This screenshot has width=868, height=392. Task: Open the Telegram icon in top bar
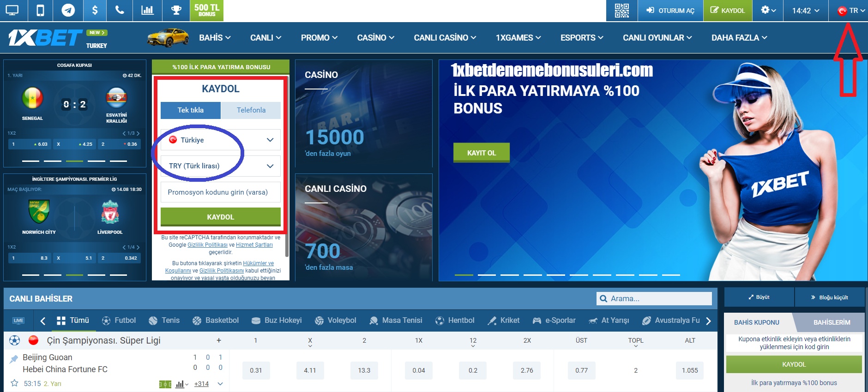pos(68,10)
